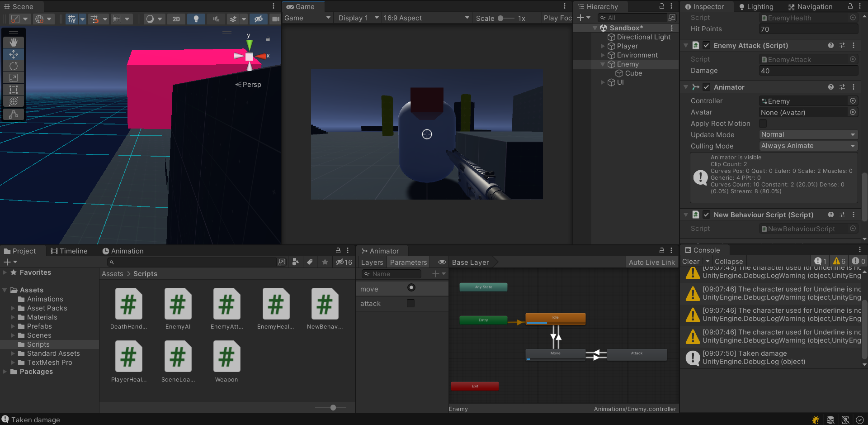Click search by type icon in Project
The image size is (868, 425).
click(295, 262)
